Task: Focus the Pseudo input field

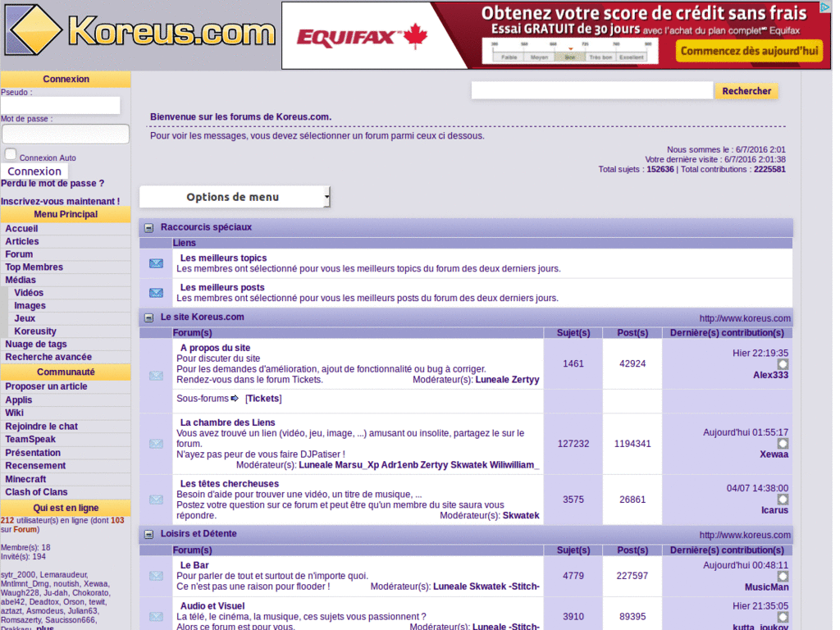Action: click(61, 106)
